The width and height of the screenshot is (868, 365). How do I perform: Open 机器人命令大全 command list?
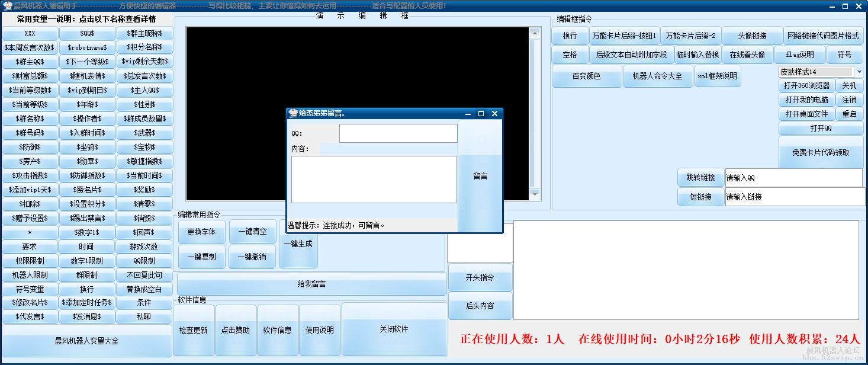tap(658, 76)
